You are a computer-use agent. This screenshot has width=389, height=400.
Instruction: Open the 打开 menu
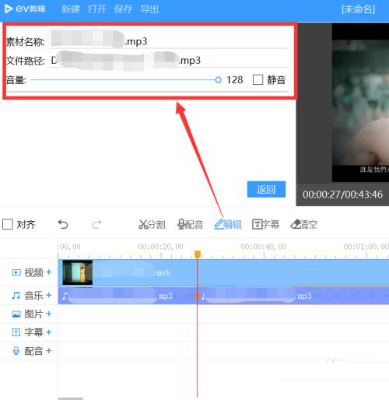click(97, 9)
